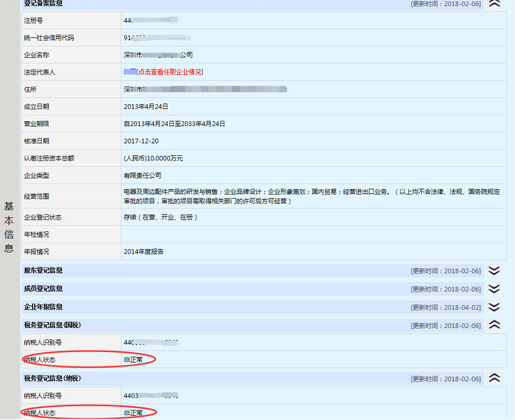Click the 认缴注册资本总额 label
The width and height of the screenshot is (515, 420).
point(49,158)
